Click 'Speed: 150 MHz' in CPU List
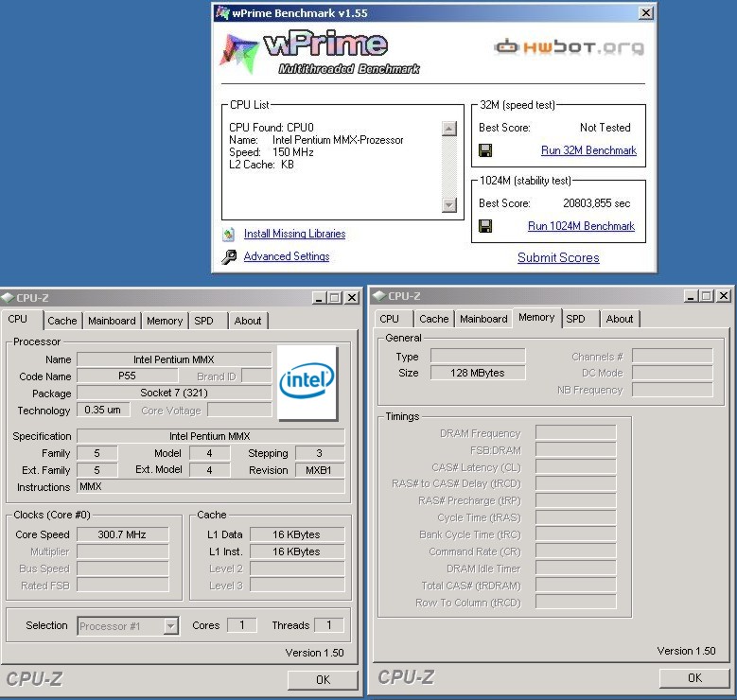 click(272, 152)
